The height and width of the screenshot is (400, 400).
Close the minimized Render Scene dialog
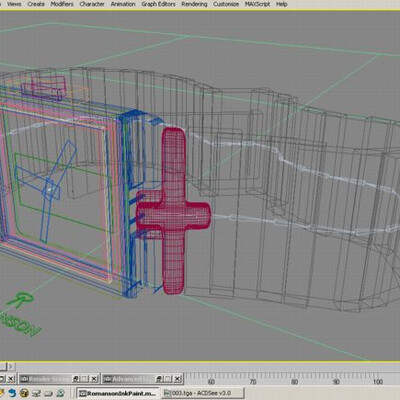coord(94,379)
